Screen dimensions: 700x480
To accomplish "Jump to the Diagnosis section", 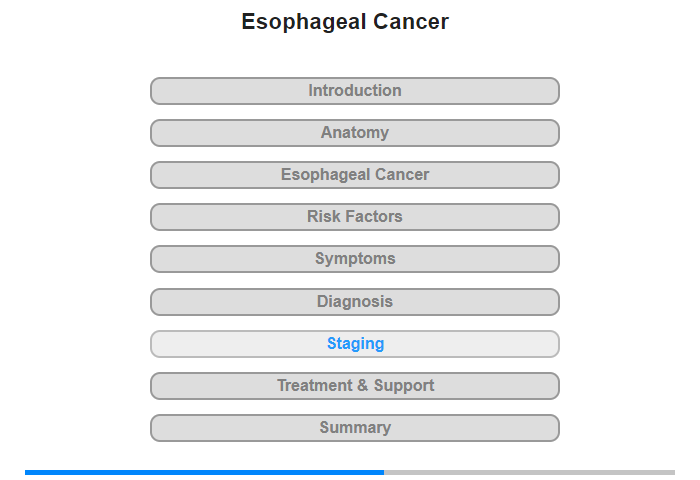I will (x=354, y=302).
